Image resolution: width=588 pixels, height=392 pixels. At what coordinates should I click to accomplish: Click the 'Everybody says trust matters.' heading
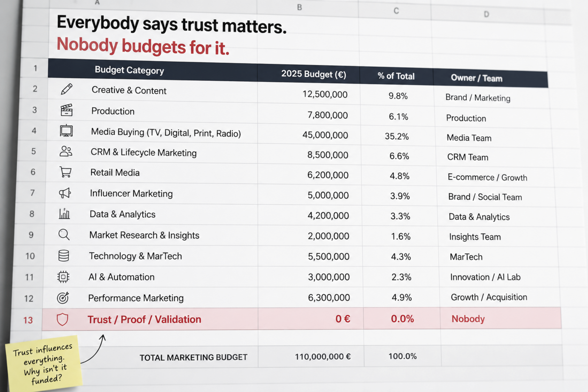pyautogui.click(x=172, y=24)
